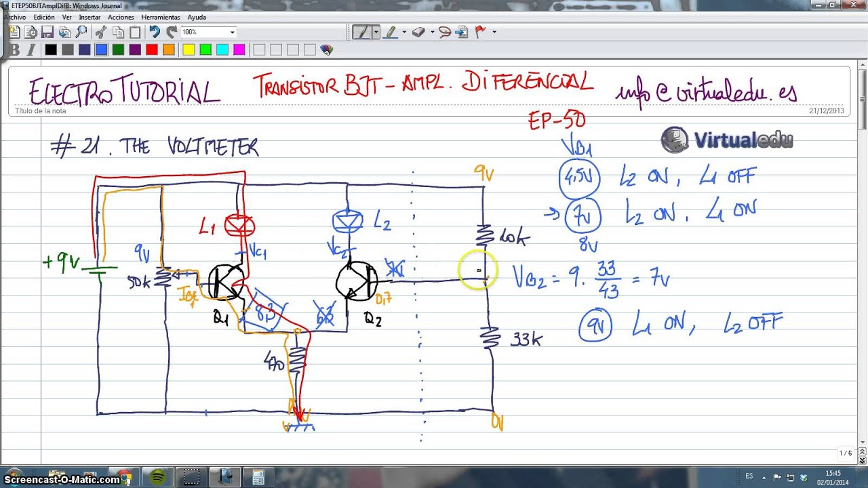Screen dimensions: 868x488
Task: Open the Edición menu
Action: (x=43, y=17)
